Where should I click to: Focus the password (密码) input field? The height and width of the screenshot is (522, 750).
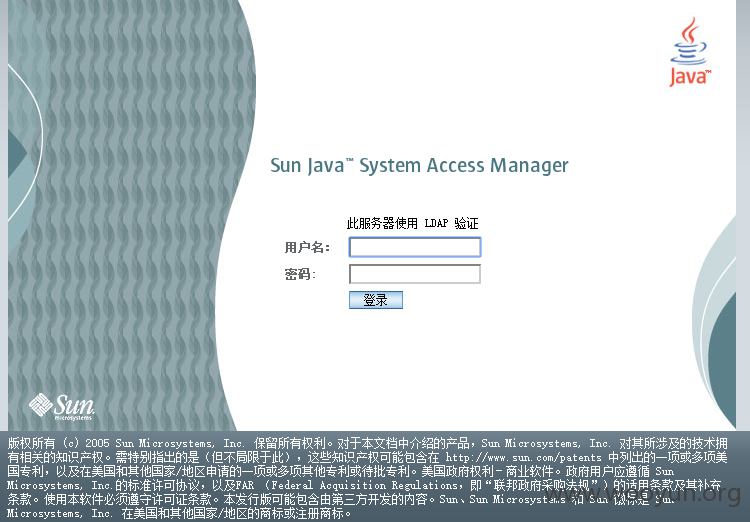pos(415,274)
